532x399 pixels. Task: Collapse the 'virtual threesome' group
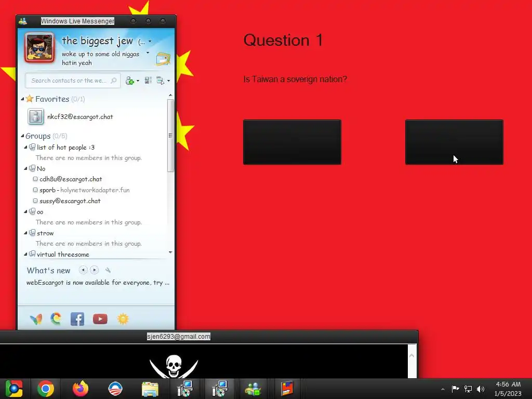26,254
